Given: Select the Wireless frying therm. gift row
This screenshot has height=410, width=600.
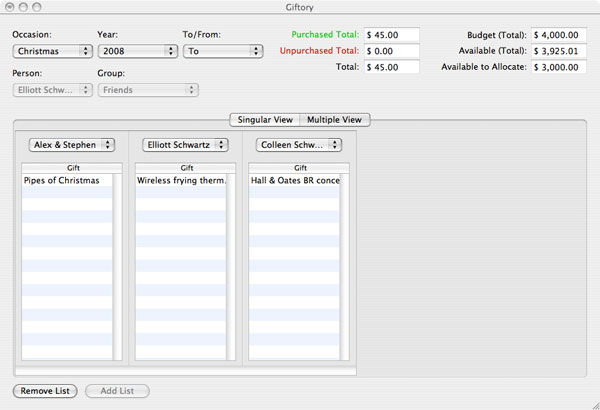Looking at the screenshot, I should [180, 181].
